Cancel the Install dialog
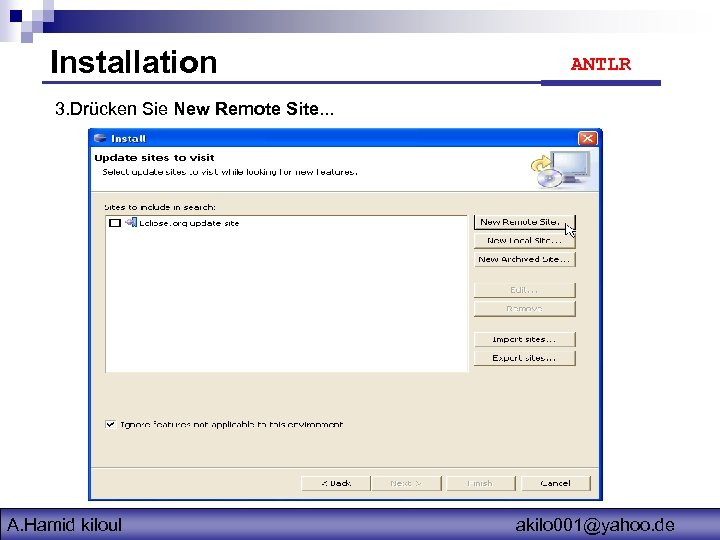 pyautogui.click(x=556, y=483)
